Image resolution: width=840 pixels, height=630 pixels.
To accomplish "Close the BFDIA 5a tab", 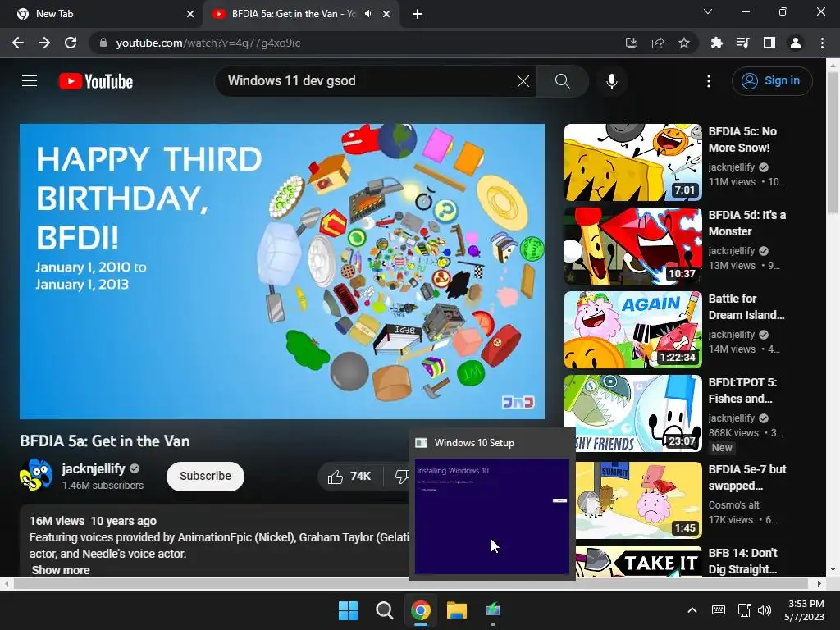I will (x=386, y=14).
